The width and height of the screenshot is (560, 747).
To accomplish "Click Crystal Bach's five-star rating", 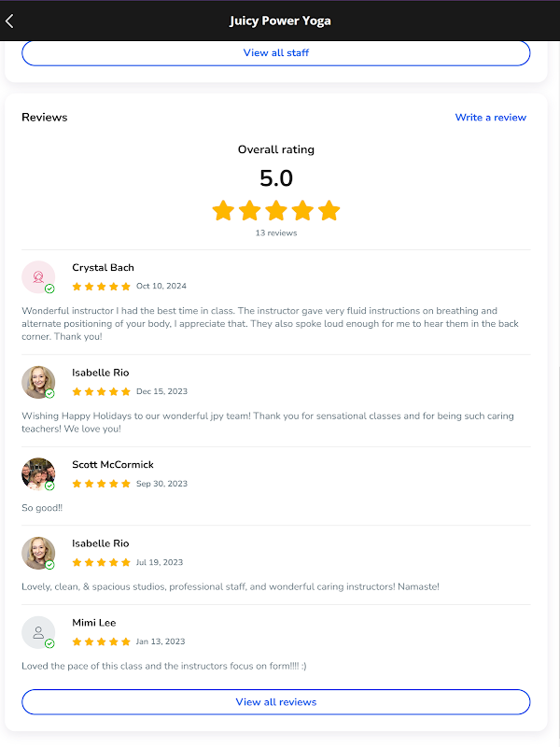I will (x=101, y=287).
